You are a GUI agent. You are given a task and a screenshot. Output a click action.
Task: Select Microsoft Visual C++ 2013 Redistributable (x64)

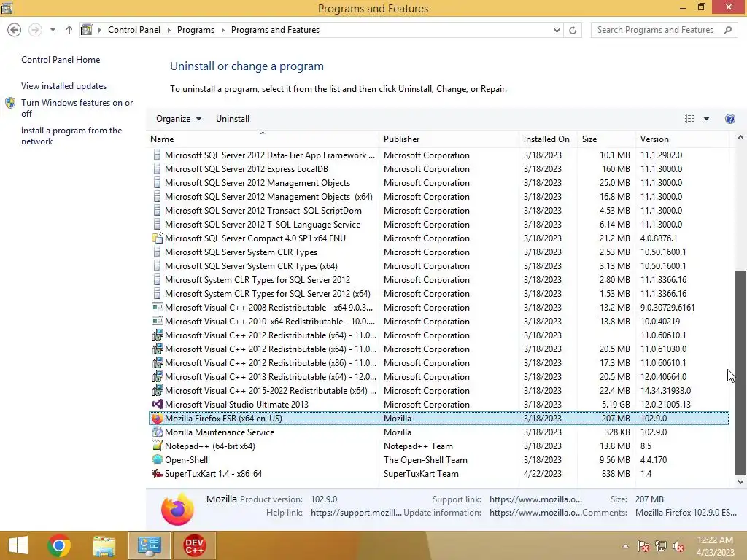pyautogui.click(x=438, y=377)
